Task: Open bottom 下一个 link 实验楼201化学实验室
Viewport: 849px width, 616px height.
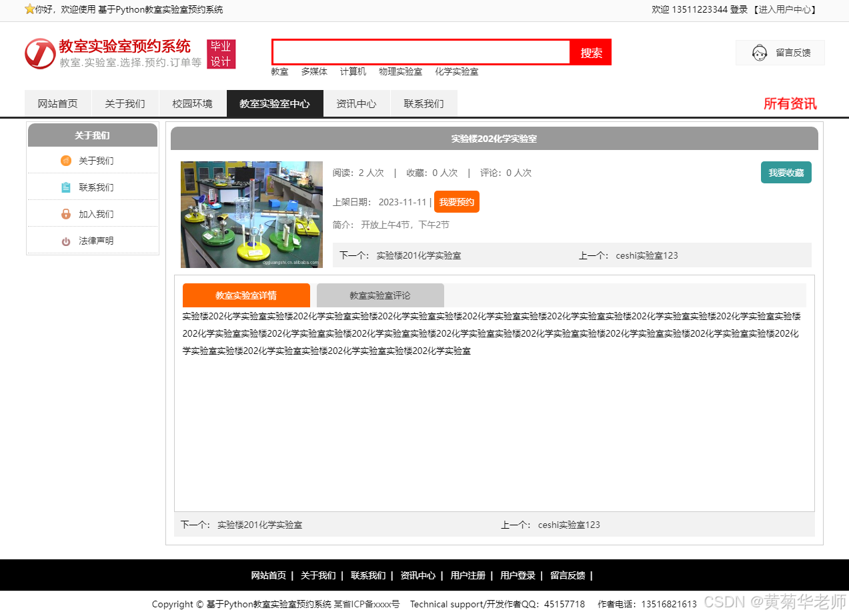Action: (259, 525)
